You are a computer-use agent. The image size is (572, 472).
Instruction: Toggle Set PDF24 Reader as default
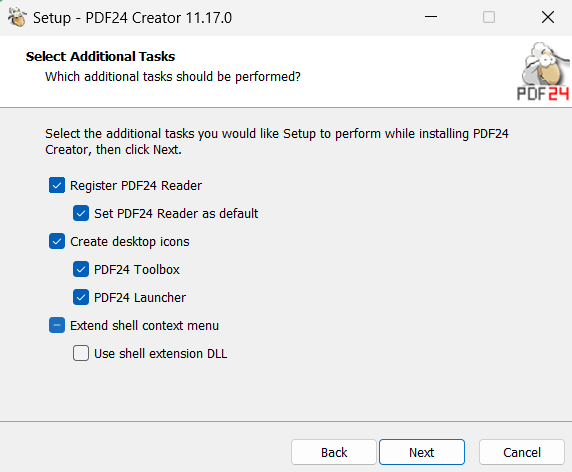[x=81, y=213]
